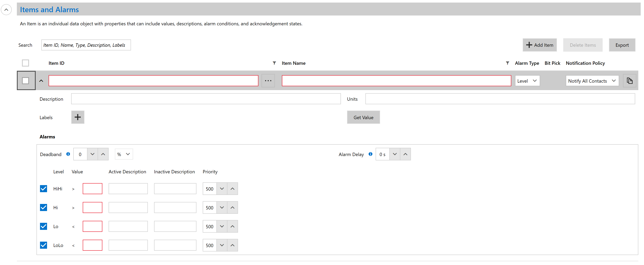Show Deadband info tooltip icon
This screenshot has height=265, width=644.
pos(68,154)
